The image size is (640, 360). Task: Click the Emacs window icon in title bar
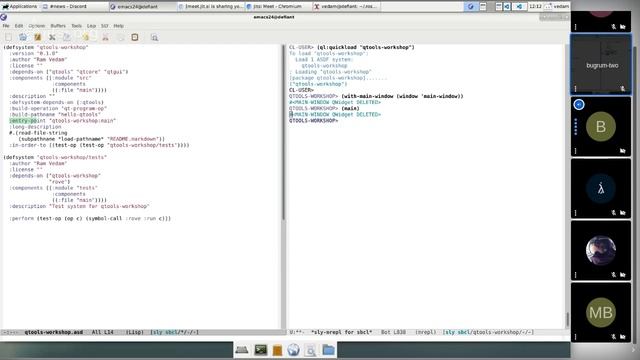pyautogui.click(x=3, y=17)
